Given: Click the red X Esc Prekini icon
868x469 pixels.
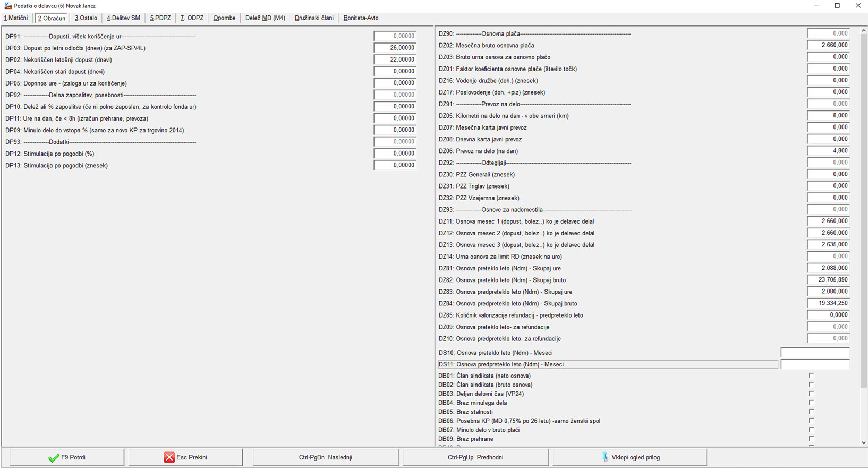Looking at the screenshot, I should point(169,457).
